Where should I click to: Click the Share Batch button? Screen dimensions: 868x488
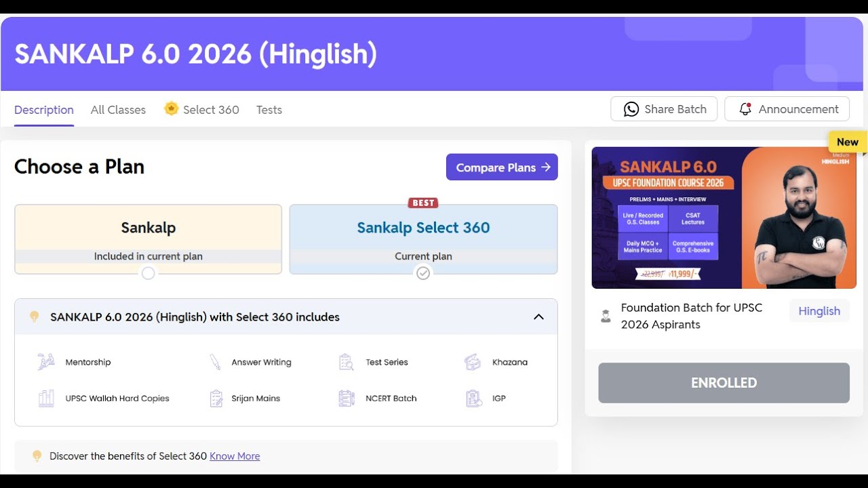(664, 109)
